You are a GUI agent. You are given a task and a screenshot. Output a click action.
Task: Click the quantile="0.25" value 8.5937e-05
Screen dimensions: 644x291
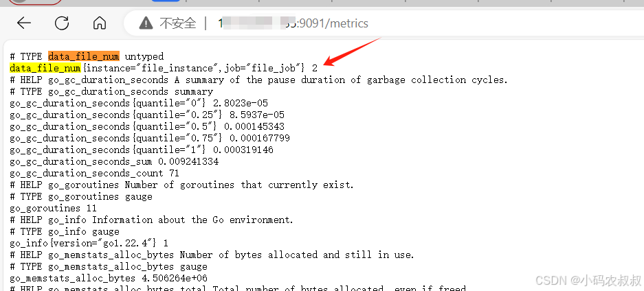pos(256,115)
